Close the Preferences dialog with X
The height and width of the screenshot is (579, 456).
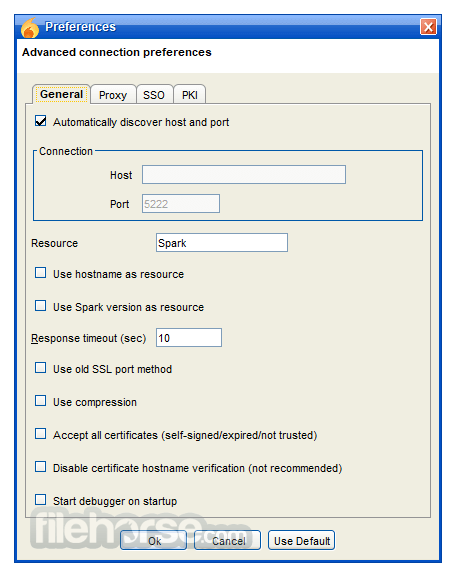click(x=428, y=27)
